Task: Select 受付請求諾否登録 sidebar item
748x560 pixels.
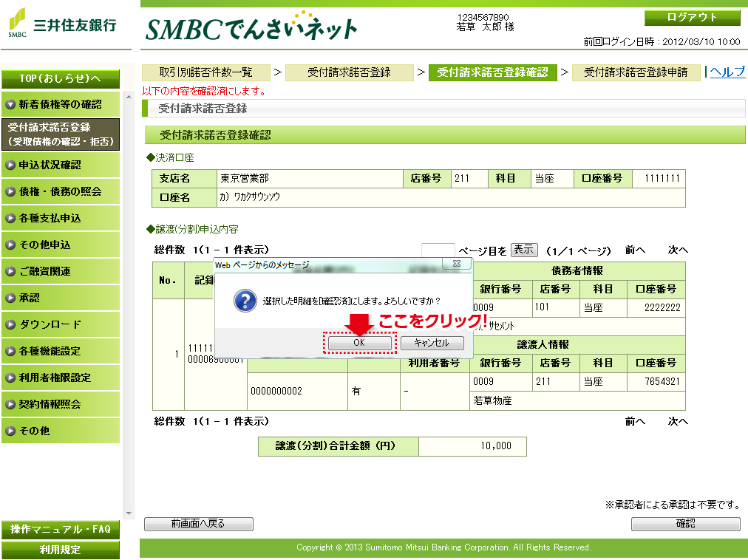Action: coord(61,134)
